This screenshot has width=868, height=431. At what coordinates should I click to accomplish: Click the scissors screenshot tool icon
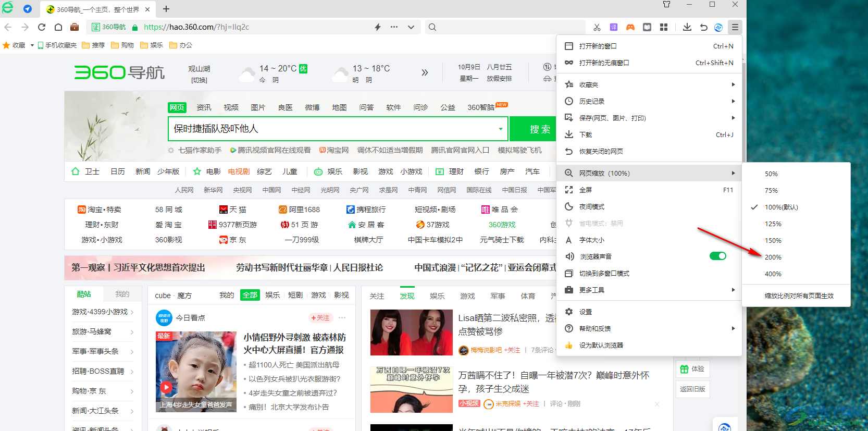coord(597,27)
